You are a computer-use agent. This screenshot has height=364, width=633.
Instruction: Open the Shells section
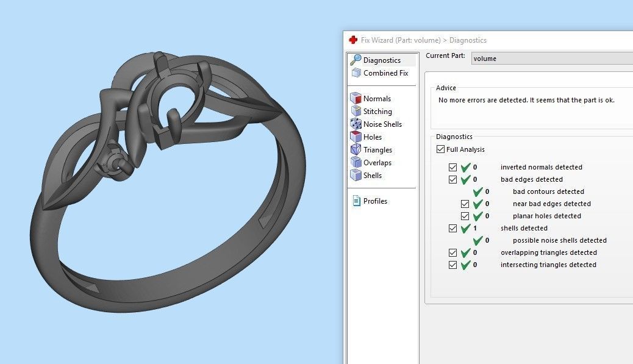tap(372, 176)
